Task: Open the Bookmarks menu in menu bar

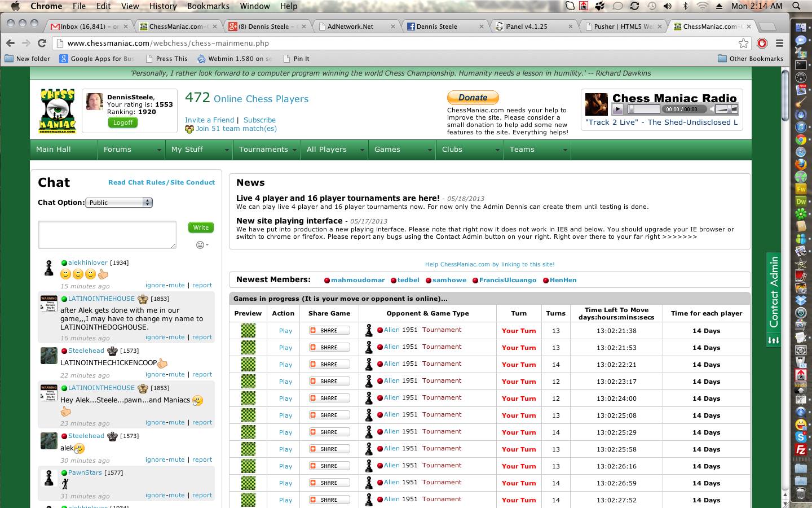Action: coord(208,6)
